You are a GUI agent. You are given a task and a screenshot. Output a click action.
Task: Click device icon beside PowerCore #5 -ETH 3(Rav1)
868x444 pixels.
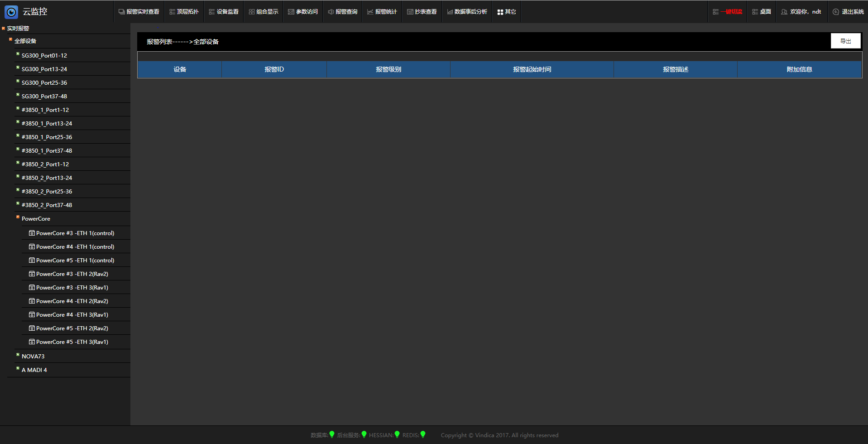pyautogui.click(x=32, y=342)
